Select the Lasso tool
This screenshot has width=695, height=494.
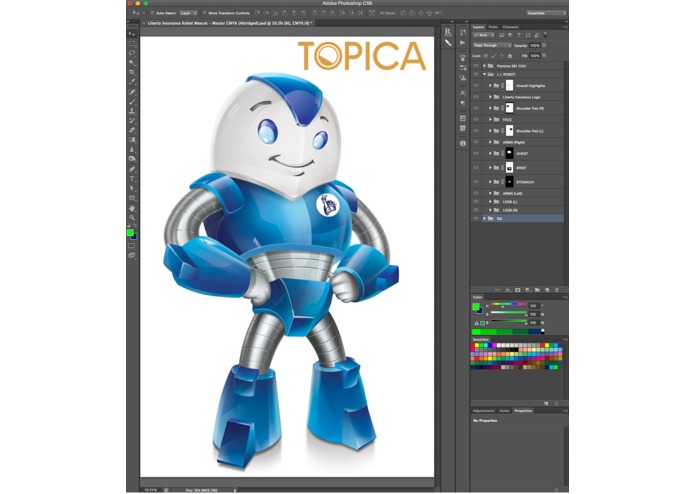[132, 53]
